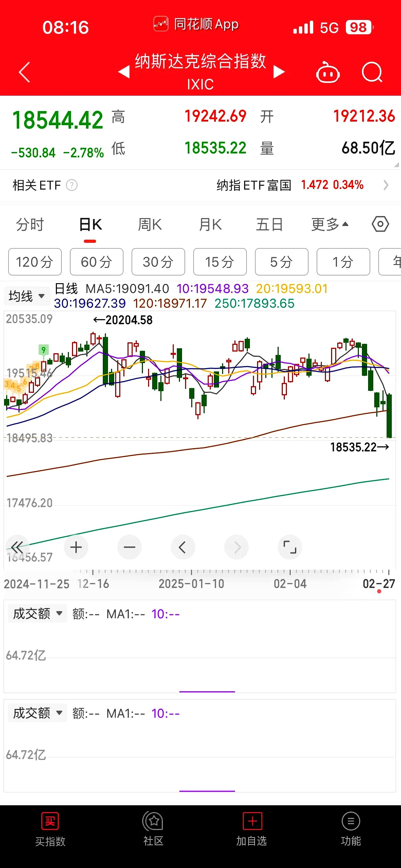
Task: Zoom out chart with minus button
Action: point(129,547)
